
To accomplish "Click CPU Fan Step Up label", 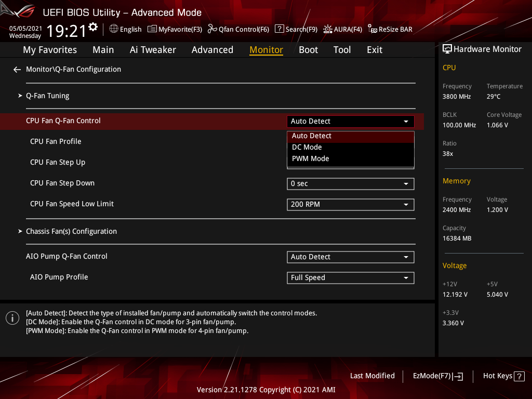I will tap(58, 162).
